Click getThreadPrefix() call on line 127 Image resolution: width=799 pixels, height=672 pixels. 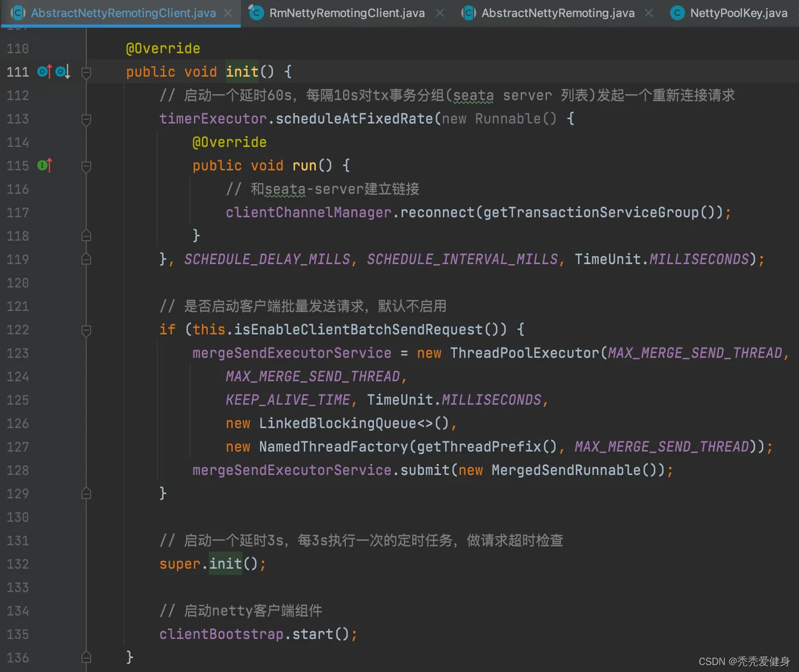[x=487, y=446]
